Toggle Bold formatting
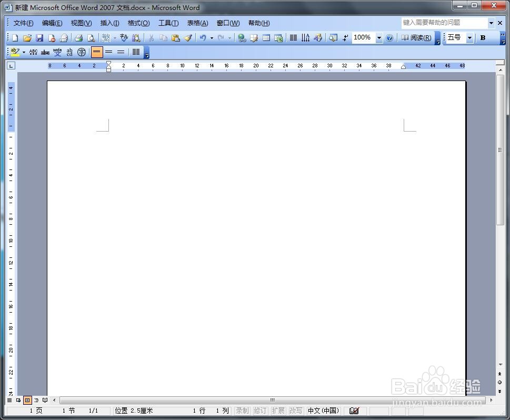Viewport: 510px width, 420px height. (483, 38)
